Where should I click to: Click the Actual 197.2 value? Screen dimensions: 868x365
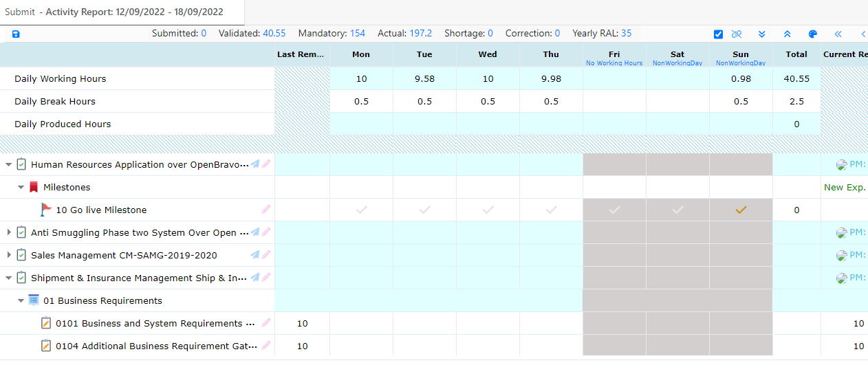coord(420,33)
